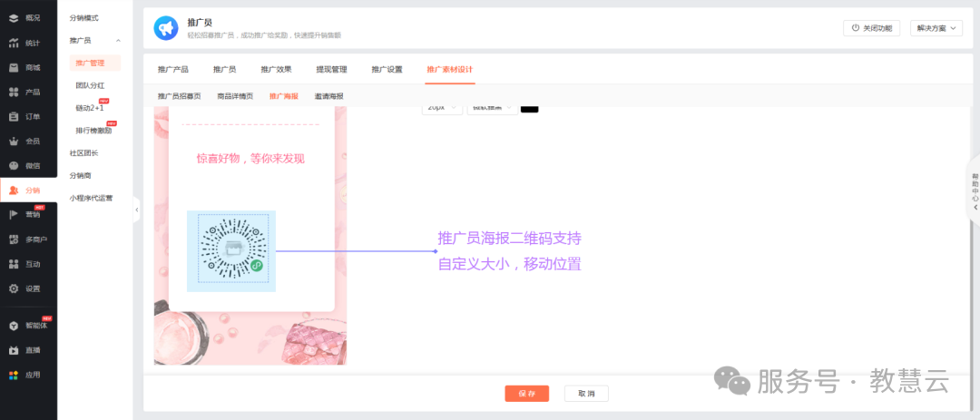Open the 互动 interaction icon
The height and width of the screenshot is (420, 980).
coord(13,264)
